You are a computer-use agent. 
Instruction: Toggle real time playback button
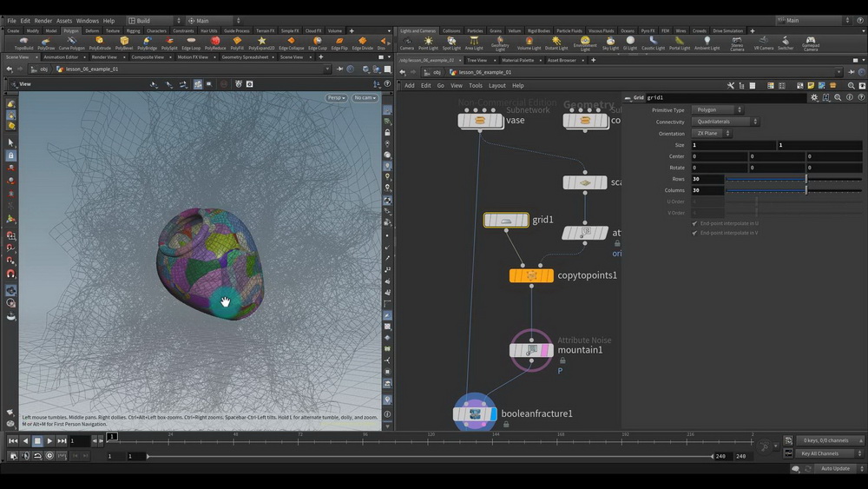coord(49,456)
